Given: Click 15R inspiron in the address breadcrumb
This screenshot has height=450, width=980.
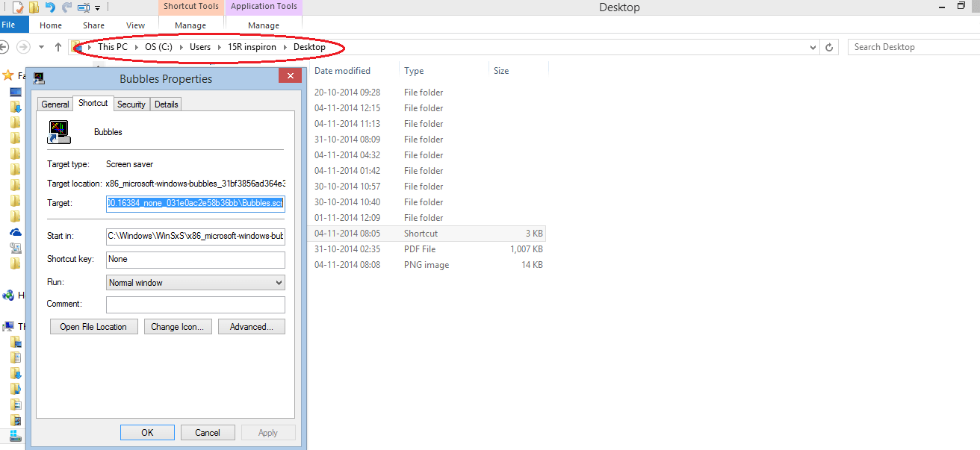Looking at the screenshot, I should tap(252, 47).
